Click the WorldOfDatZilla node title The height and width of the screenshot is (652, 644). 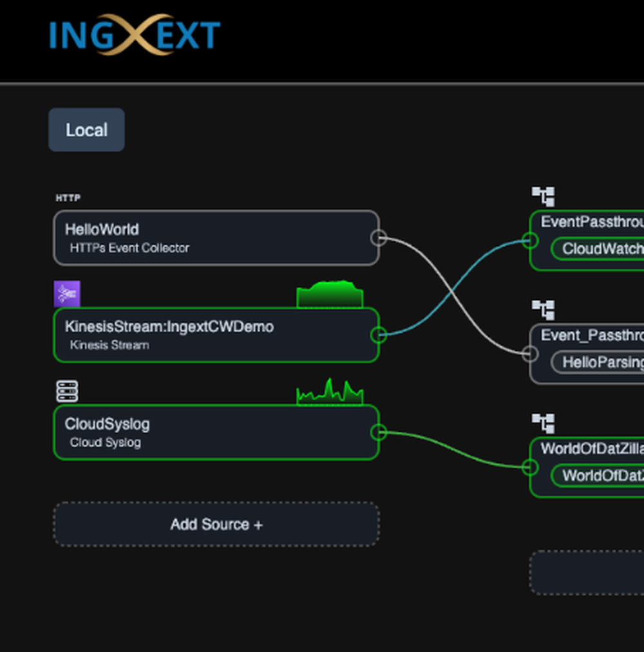coord(592,449)
